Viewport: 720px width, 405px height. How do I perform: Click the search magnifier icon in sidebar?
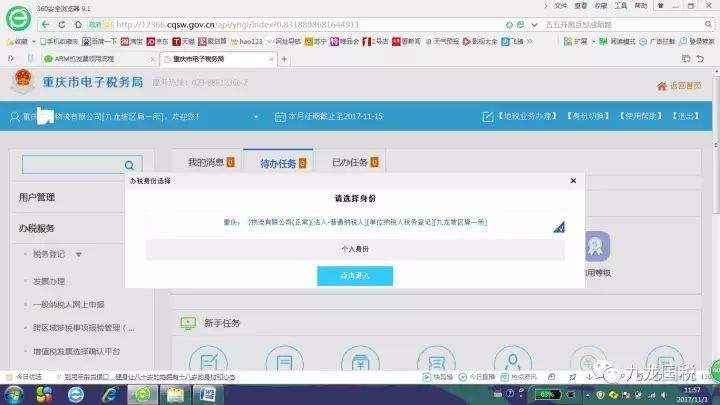(x=131, y=165)
